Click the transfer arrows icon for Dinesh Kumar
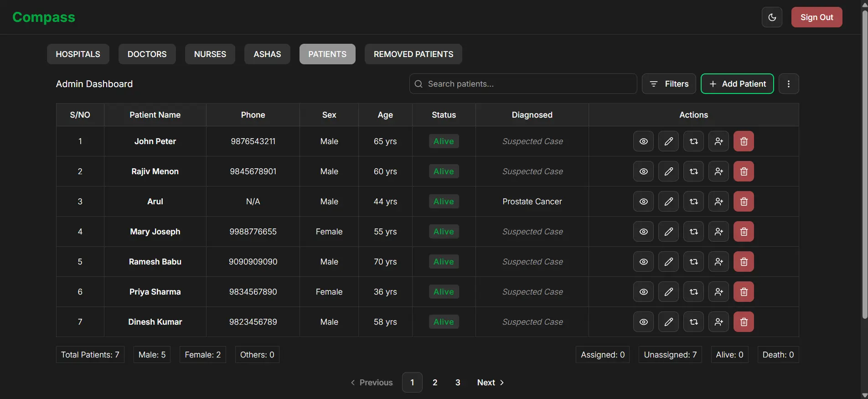The height and width of the screenshot is (399, 868). point(693,322)
